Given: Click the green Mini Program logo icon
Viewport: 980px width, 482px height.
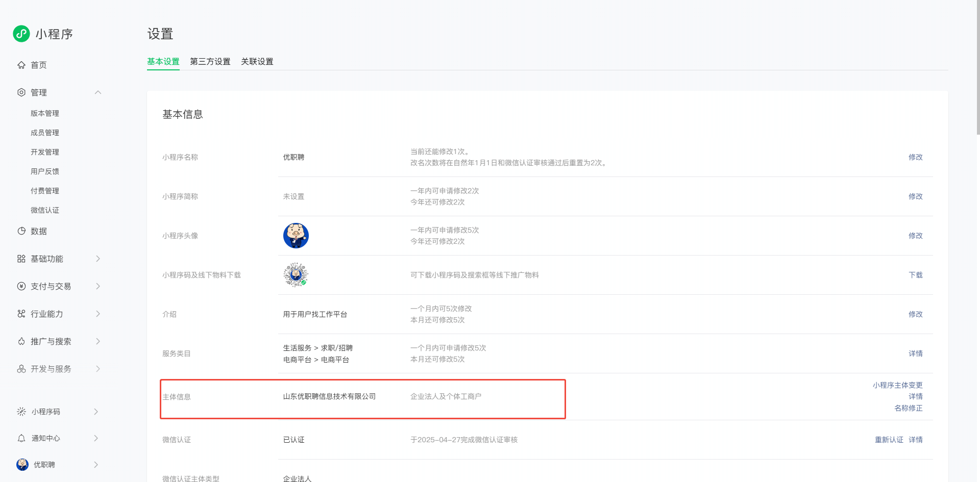Looking at the screenshot, I should (21, 34).
